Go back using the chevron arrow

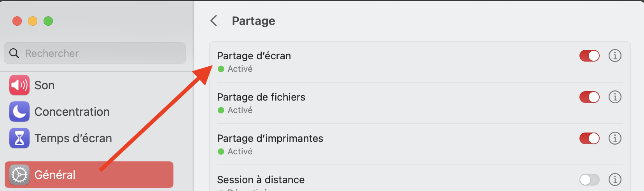214,21
